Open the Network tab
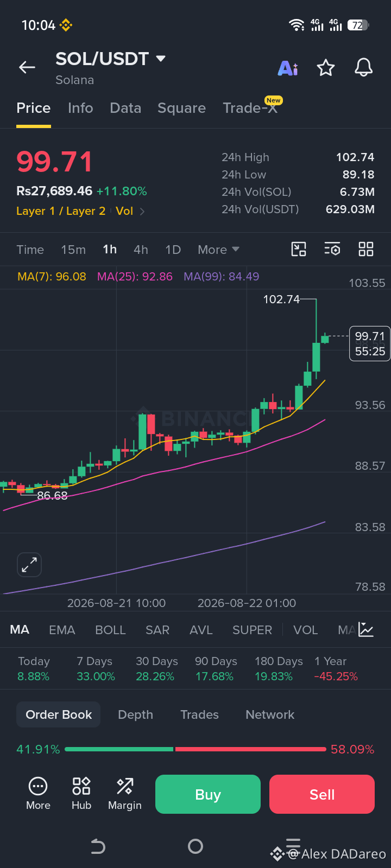Viewport: 391px width, 868px height. tap(270, 714)
